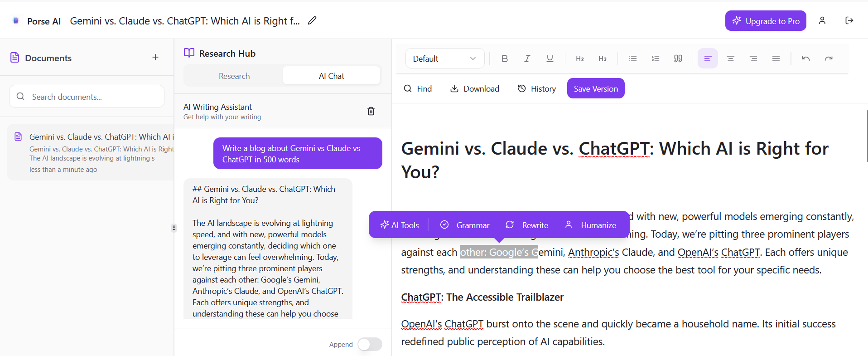Click Save Version button
Screen dimensions: 868x356
point(596,88)
